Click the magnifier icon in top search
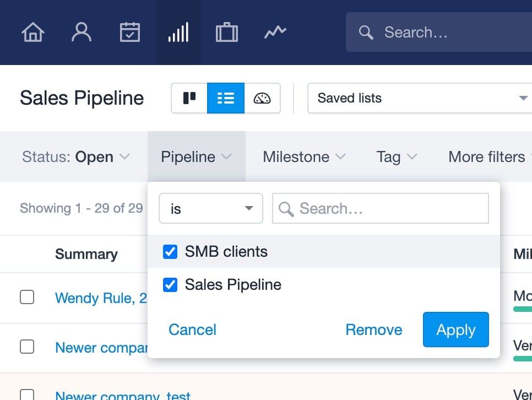 [366, 33]
